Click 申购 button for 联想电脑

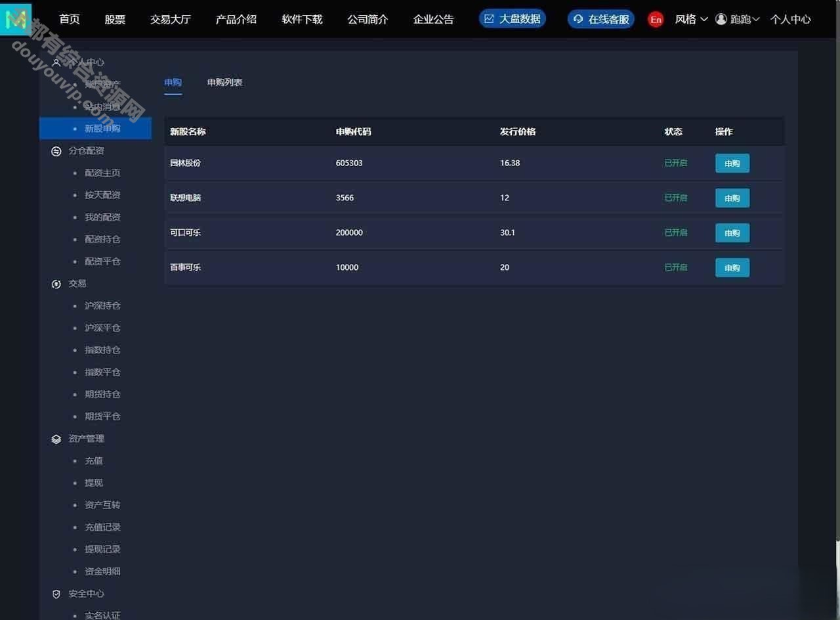point(732,198)
